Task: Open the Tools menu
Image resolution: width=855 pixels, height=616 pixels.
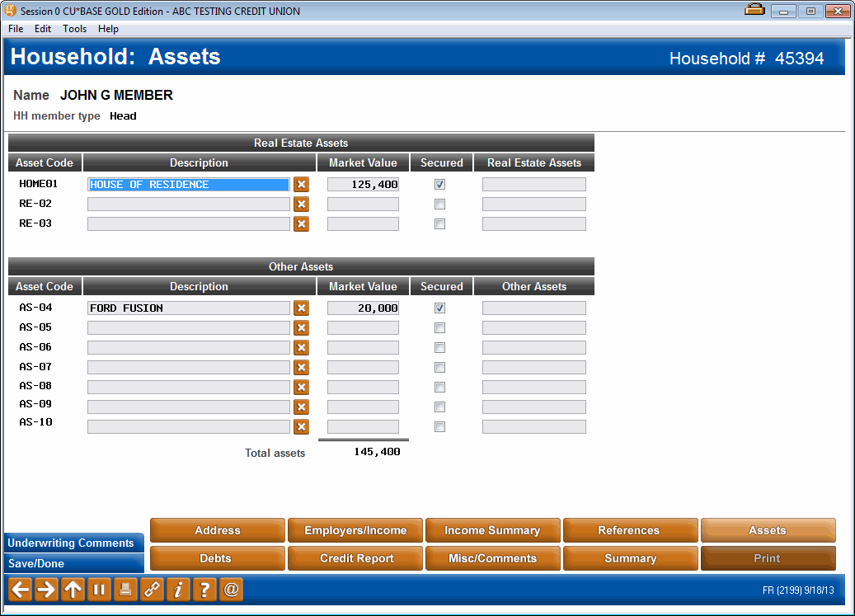Action: pyautogui.click(x=74, y=28)
